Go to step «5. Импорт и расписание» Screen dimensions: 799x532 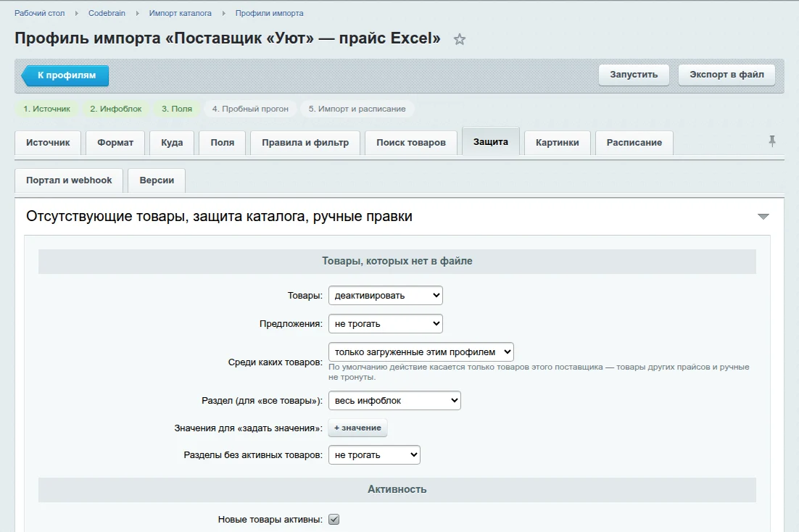point(357,109)
